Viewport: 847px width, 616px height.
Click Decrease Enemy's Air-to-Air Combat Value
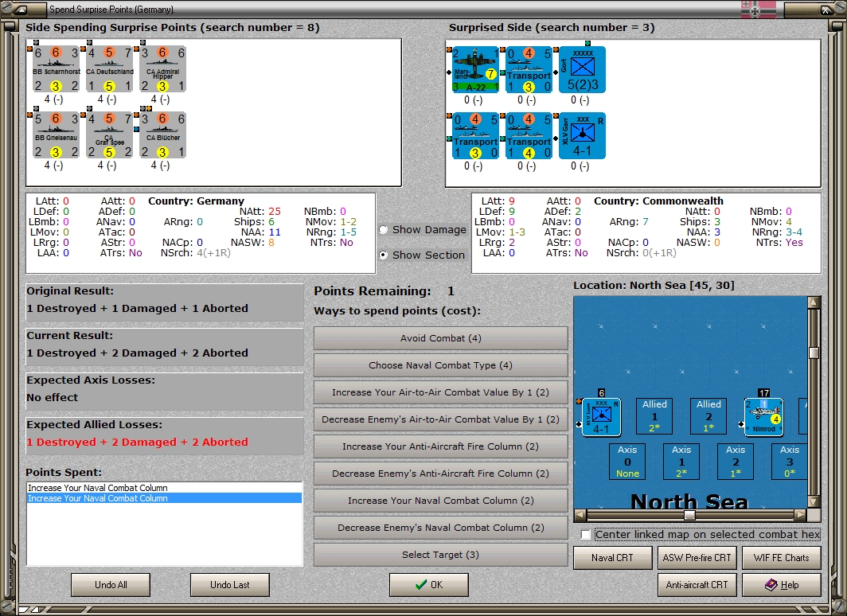[x=441, y=419]
